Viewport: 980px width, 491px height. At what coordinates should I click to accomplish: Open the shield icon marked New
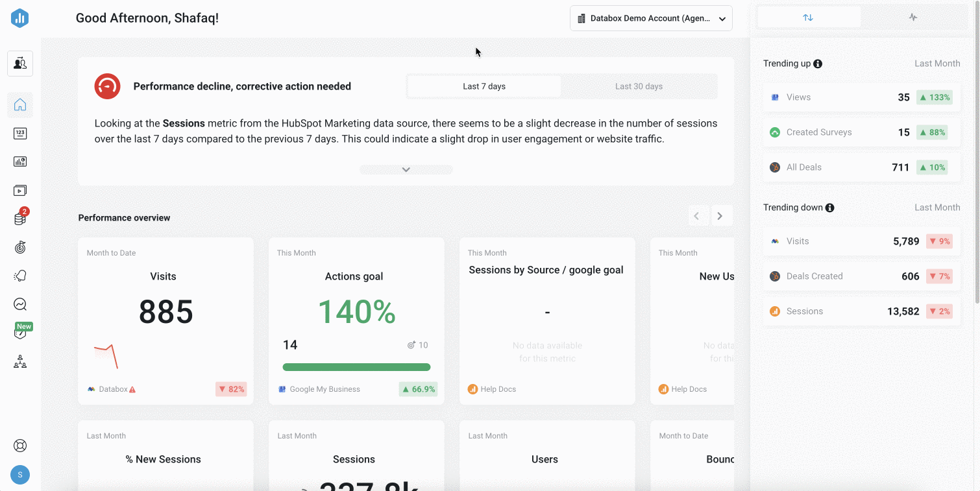pyautogui.click(x=20, y=333)
